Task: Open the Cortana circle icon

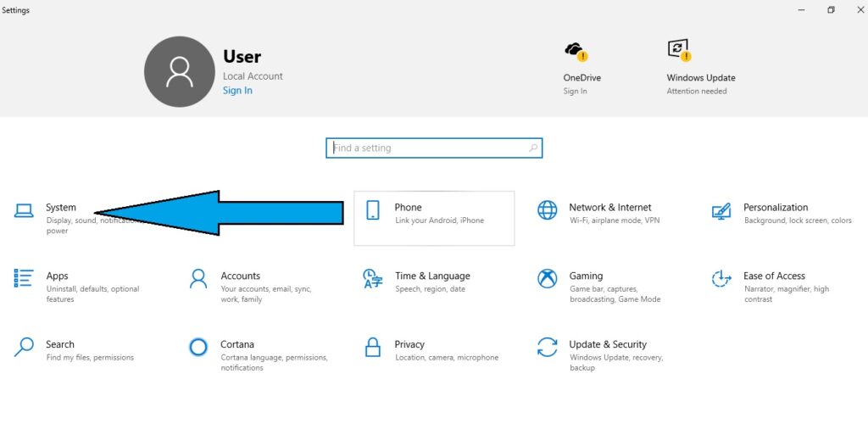Action: click(198, 347)
